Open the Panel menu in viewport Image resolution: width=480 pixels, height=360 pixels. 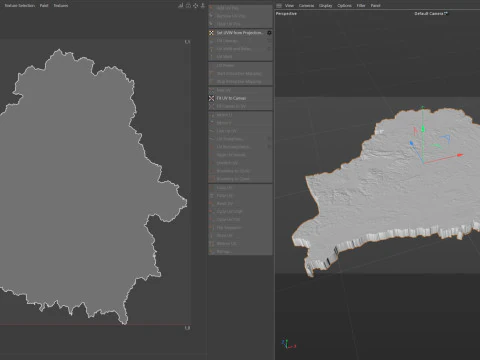coord(375,5)
